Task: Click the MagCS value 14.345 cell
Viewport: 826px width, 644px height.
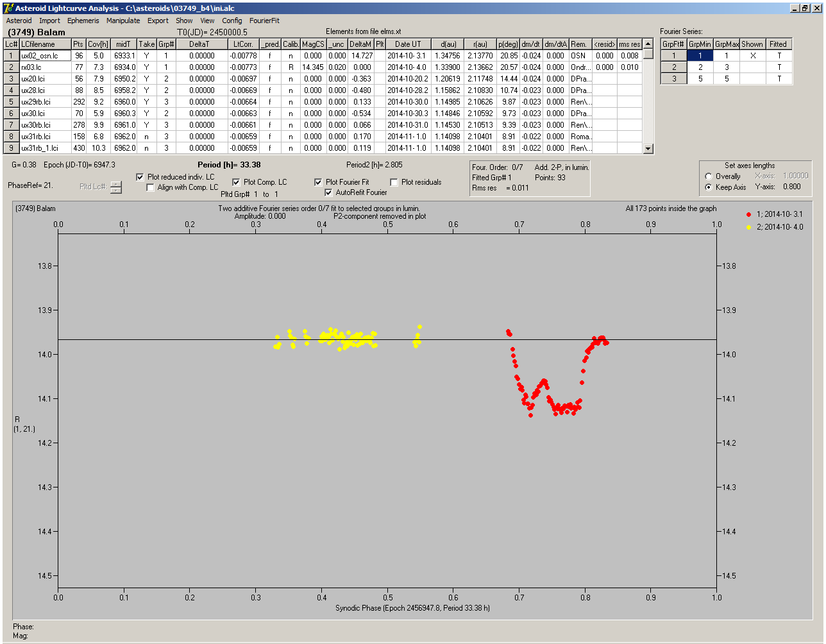Action: (312, 67)
